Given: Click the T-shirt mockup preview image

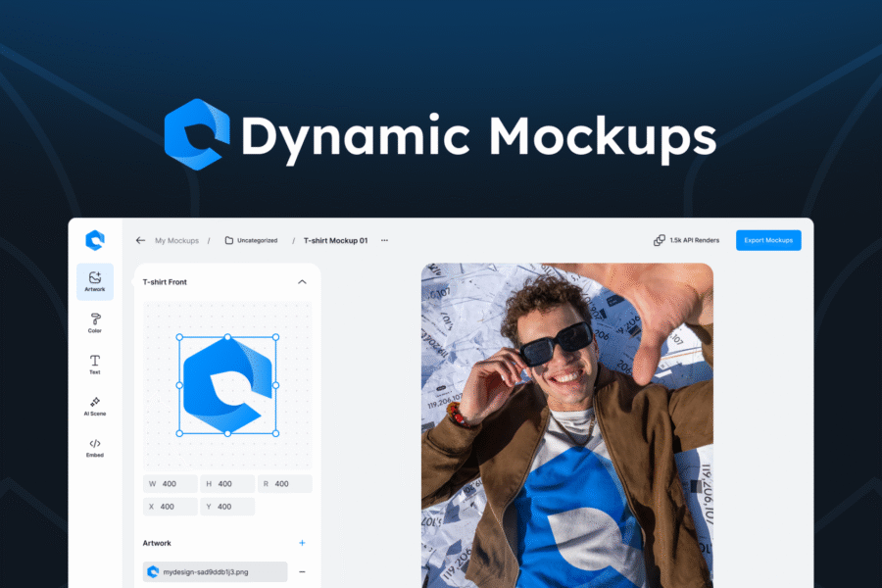Looking at the screenshot, I should point(566,426).
